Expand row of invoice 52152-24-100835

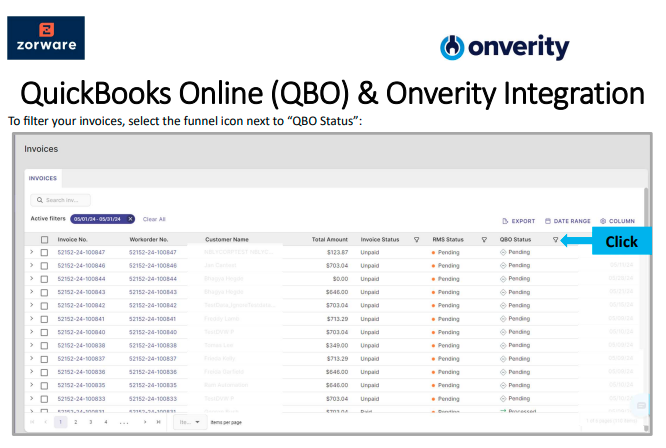pos(31,385)
